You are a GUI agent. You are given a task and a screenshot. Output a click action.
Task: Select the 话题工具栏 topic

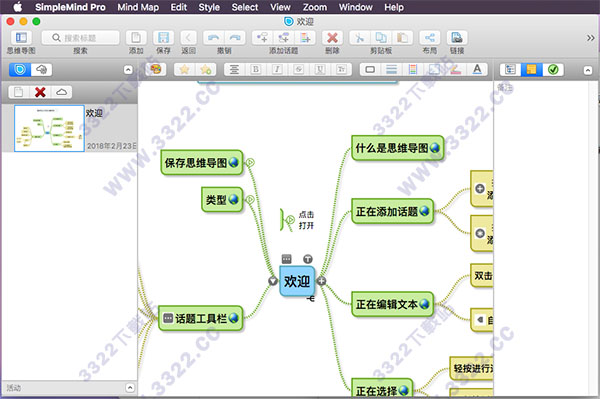pyautogui.click(x=201, y=318)
